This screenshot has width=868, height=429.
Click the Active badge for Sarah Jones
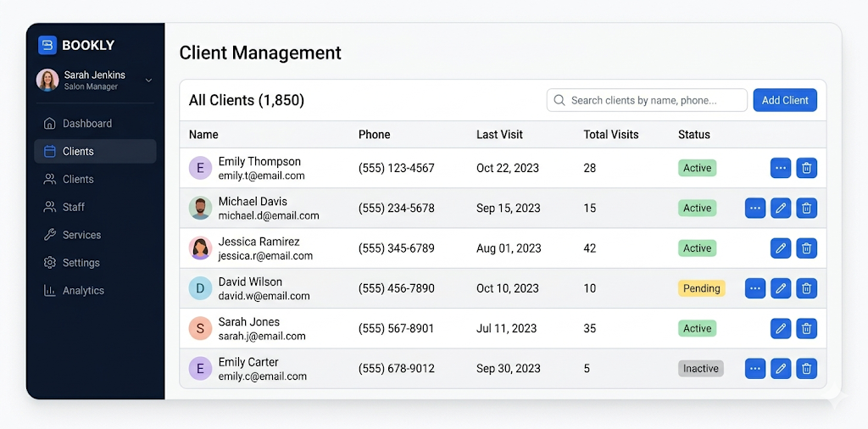[x=697, y=328]
